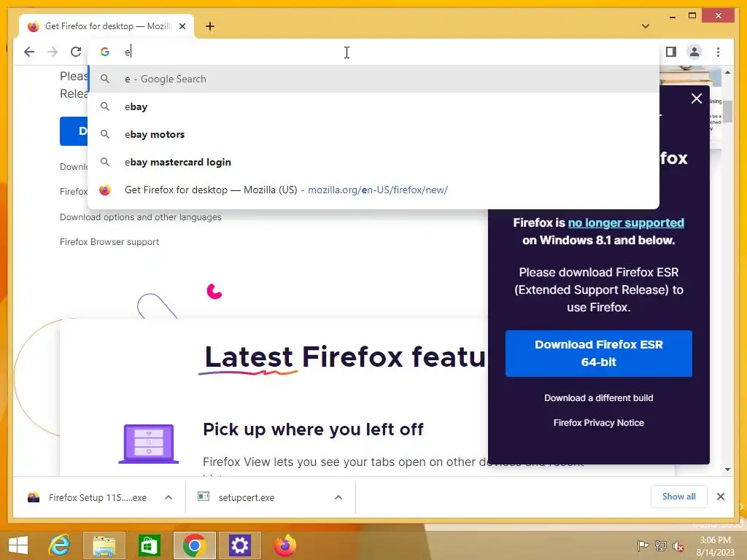The height and width of the screenshot is (560, 747).
Task: Launch Internet Explorer from the taskbar
Action: pyautogui.click(x=60, y=545)
